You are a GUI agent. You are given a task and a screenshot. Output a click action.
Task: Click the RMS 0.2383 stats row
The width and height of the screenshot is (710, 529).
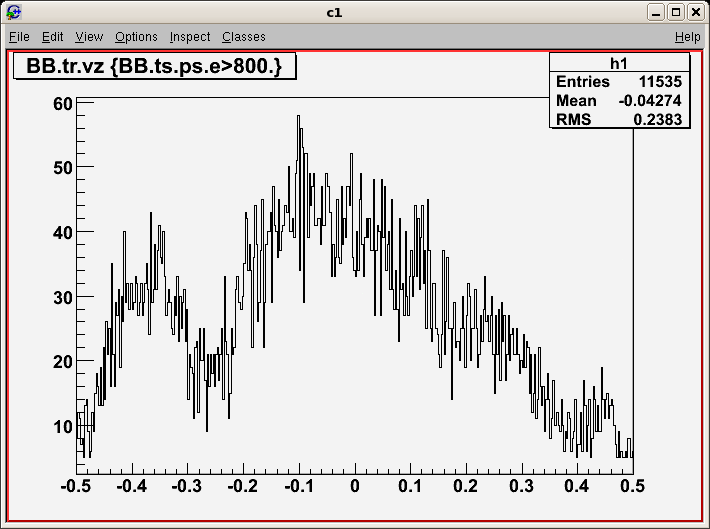[x=619, y=119]
